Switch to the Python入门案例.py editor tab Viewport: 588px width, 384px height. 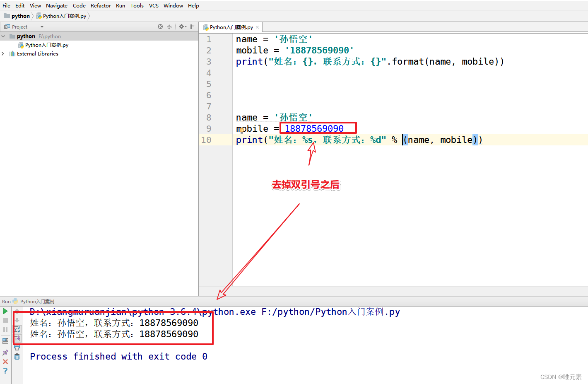pos(230,27)
